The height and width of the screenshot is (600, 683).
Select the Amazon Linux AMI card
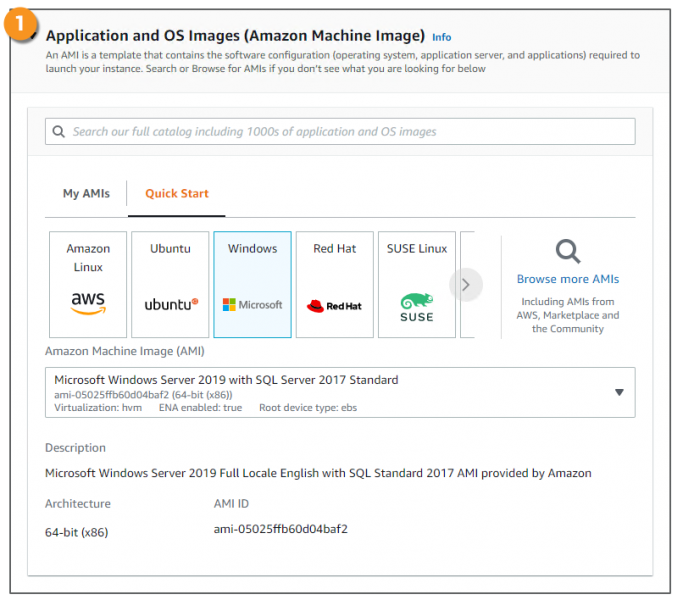click(x=88, y=284)
